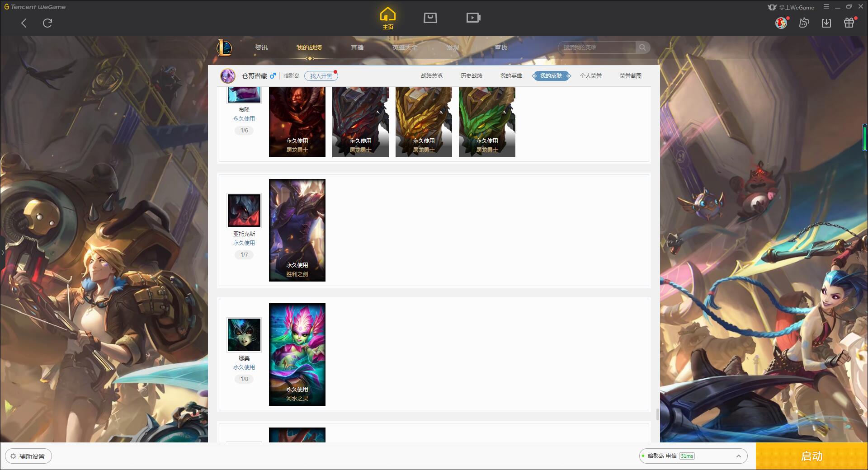Image resolution: width=868 pixels, height=470 pixels.
Task: Click 暗影岛 server label by name
Action: 292,76
